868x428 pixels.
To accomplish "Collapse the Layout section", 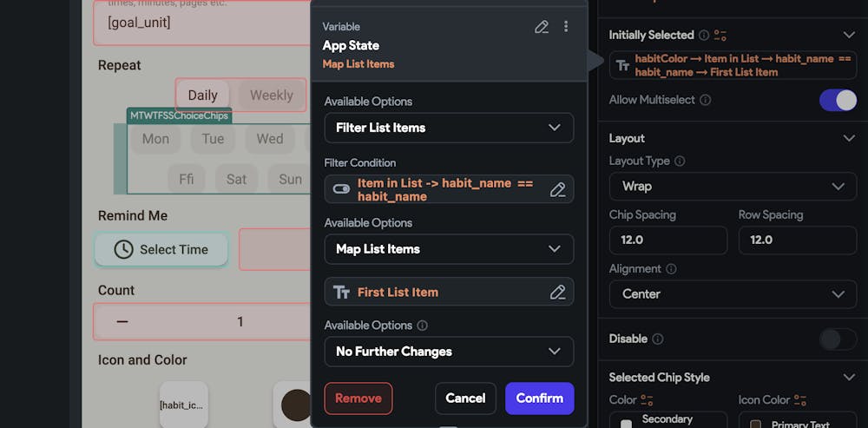I will tap(849, 138).
